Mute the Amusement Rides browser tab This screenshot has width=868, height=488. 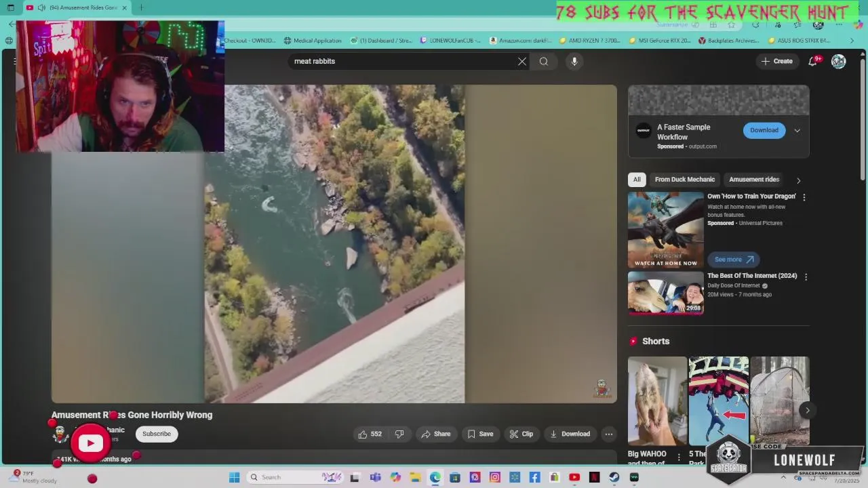click(41, 7)
